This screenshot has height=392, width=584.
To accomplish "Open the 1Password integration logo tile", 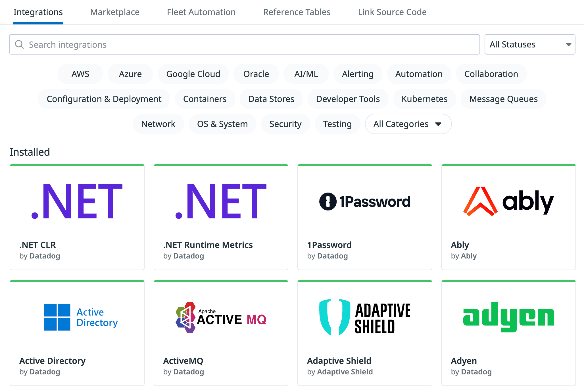I will coord(365,202).
